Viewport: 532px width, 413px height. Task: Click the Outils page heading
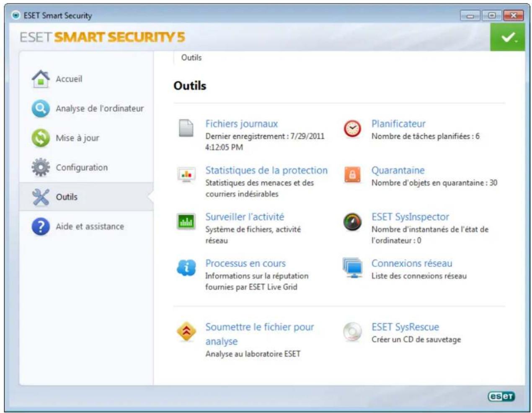point(190,86)
